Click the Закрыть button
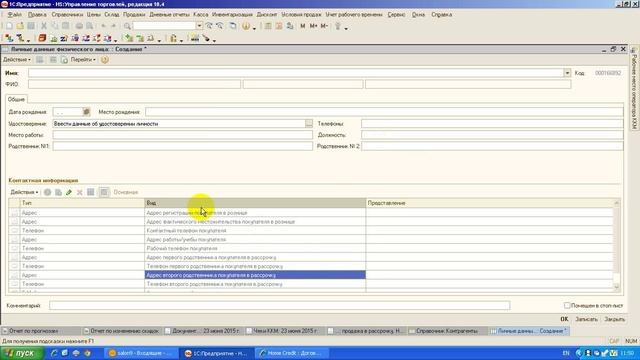The width and height of the screenshot is (640, 360). click(x=614, y=319)
